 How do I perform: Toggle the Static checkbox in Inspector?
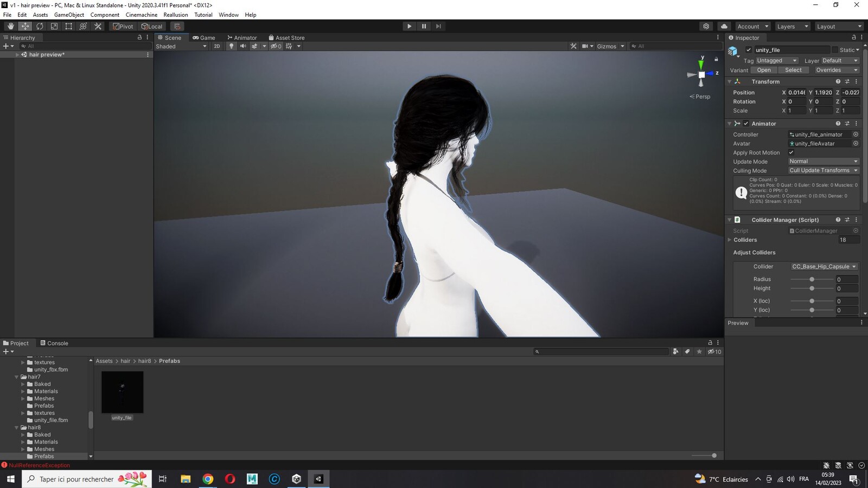pyautogui.click(x=835, y=50)
